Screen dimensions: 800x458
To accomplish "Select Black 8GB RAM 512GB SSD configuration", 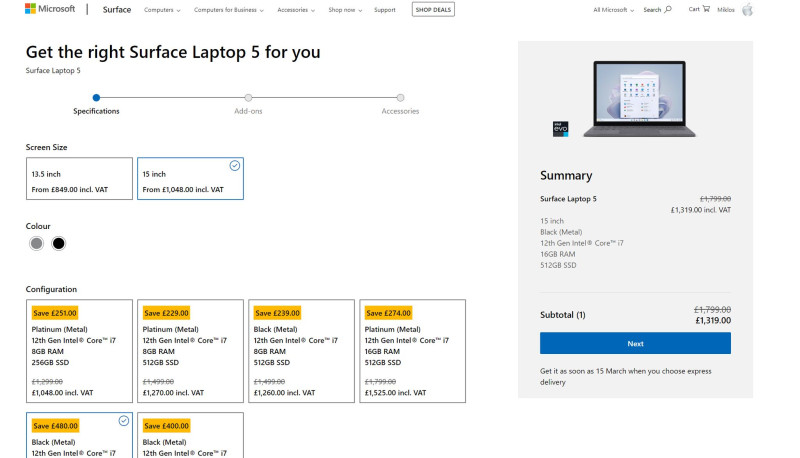I will [302, 351].
